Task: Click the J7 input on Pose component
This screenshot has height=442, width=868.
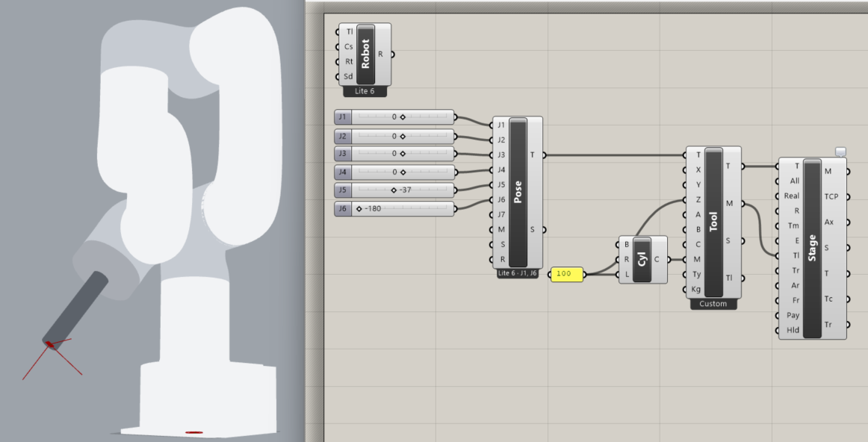Action: click(x=501, y=214)
